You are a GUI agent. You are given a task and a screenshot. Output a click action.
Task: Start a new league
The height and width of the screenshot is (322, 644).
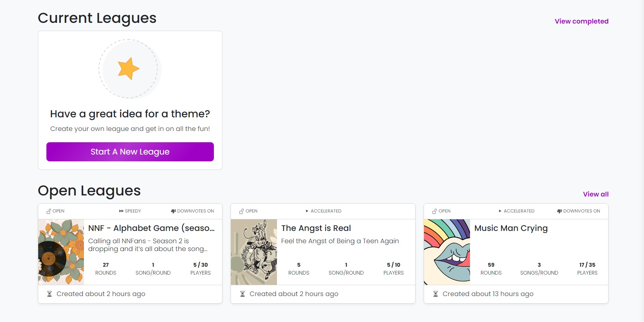point(130,152)
